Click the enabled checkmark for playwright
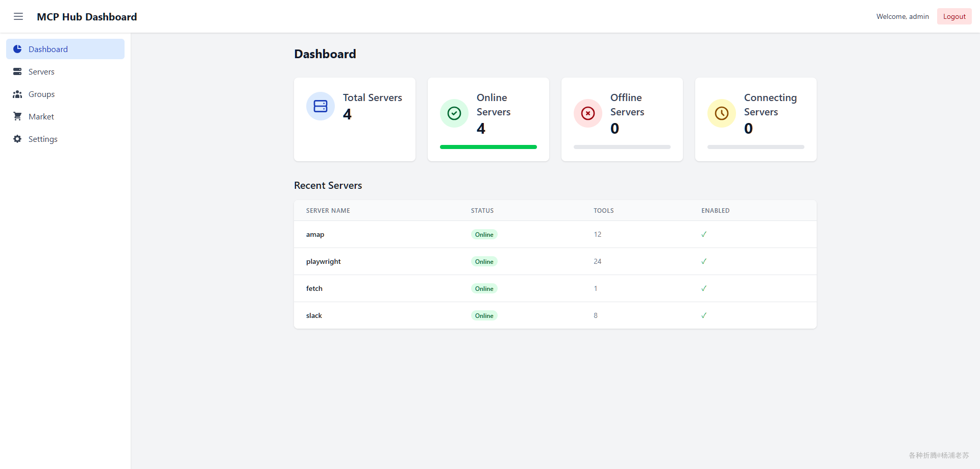 tap(704, 261)
